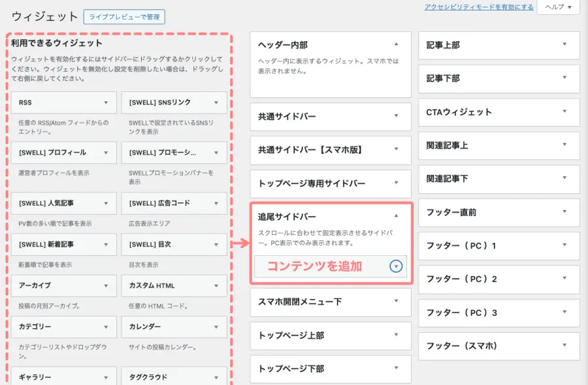The height and width of the screenshot is (385, 588).
Task: Expand the 共通サイドバー section
Action: click(x=397, y=117)
